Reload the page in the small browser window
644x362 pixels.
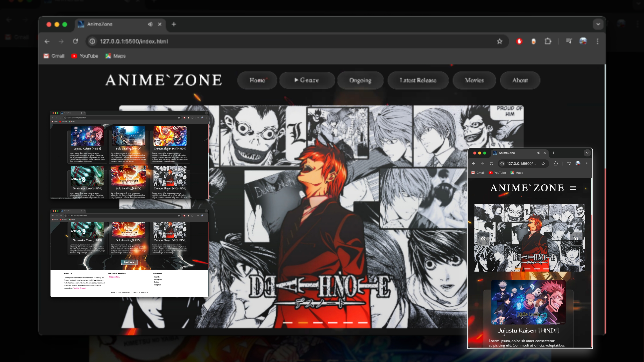tap(492, 164)
